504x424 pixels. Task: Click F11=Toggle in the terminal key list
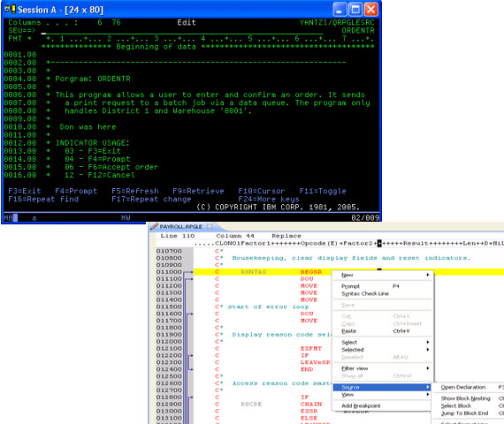coord(323,191)
